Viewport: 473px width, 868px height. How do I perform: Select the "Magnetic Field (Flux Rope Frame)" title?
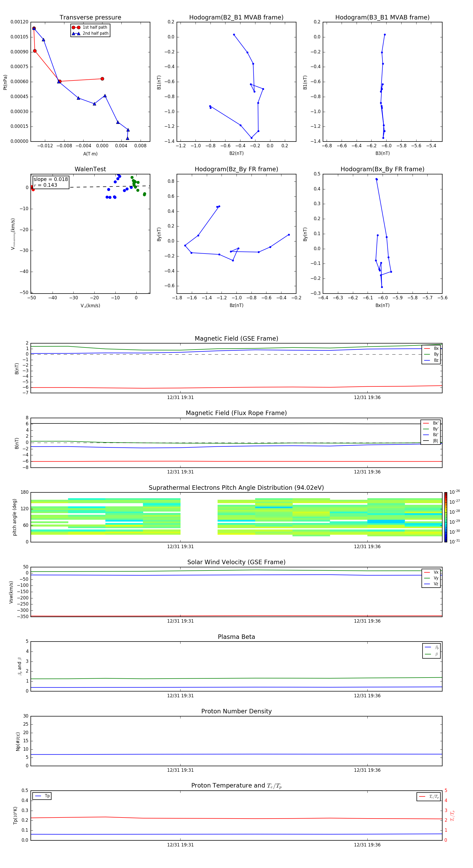point(236,413)
